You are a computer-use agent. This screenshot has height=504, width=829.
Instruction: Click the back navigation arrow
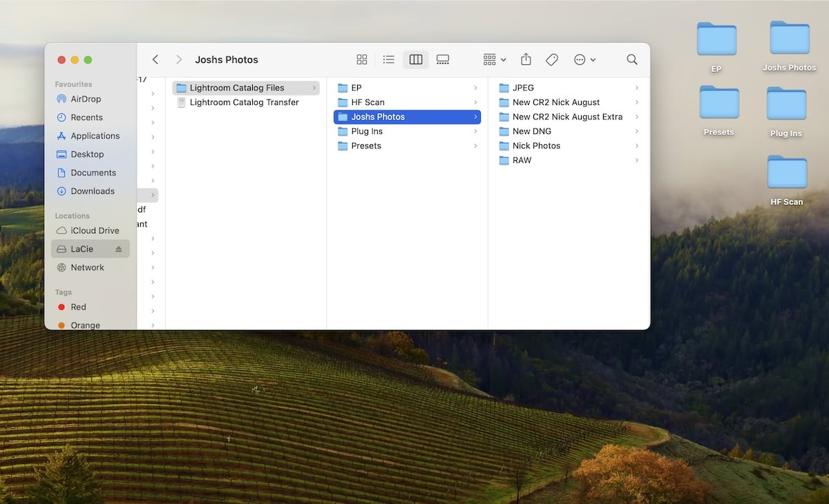[155, 59]
